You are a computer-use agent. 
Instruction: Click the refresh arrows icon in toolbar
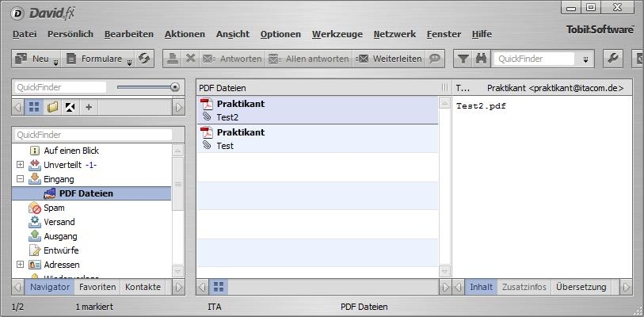click(143, 59)
